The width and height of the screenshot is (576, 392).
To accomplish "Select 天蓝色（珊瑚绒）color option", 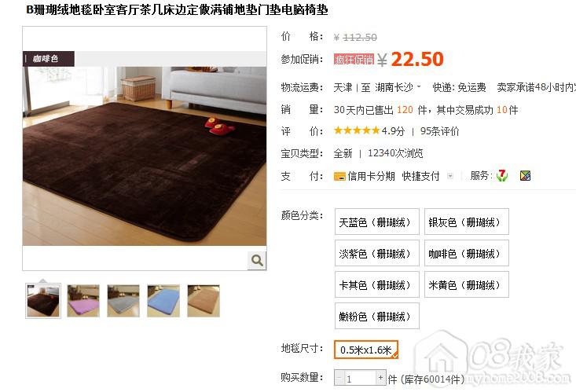I will [377, 222].
